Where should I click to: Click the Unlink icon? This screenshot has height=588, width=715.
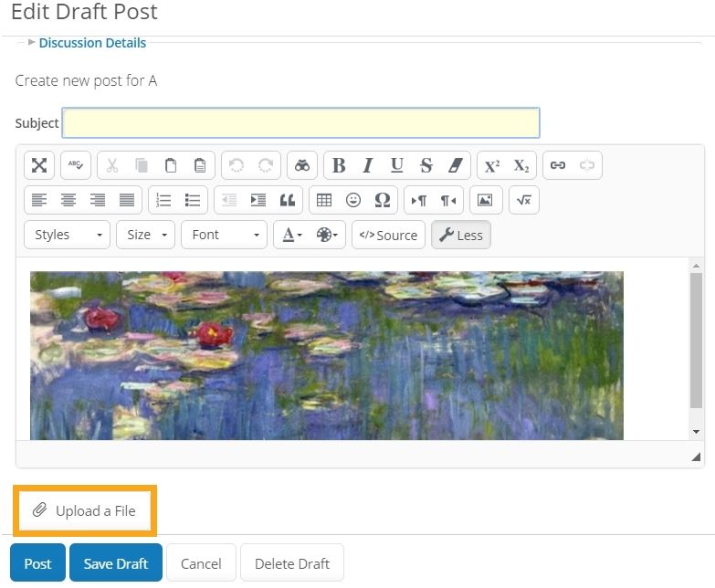[x=587, y=165]
